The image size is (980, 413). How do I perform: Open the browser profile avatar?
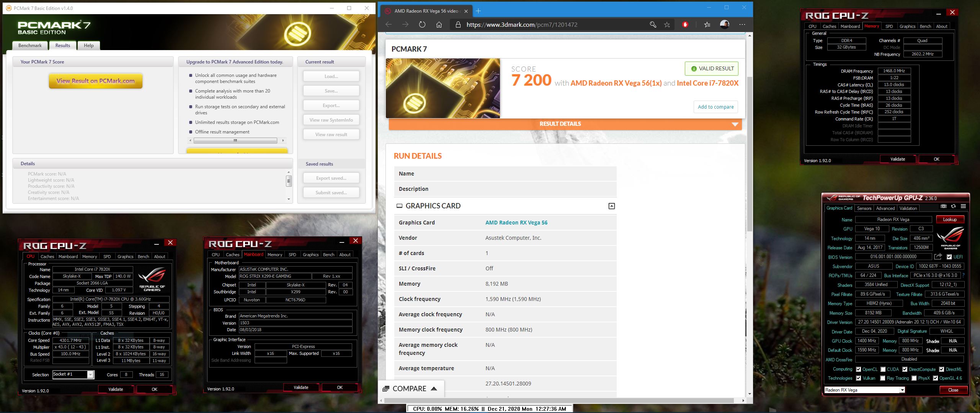point(724,24)
